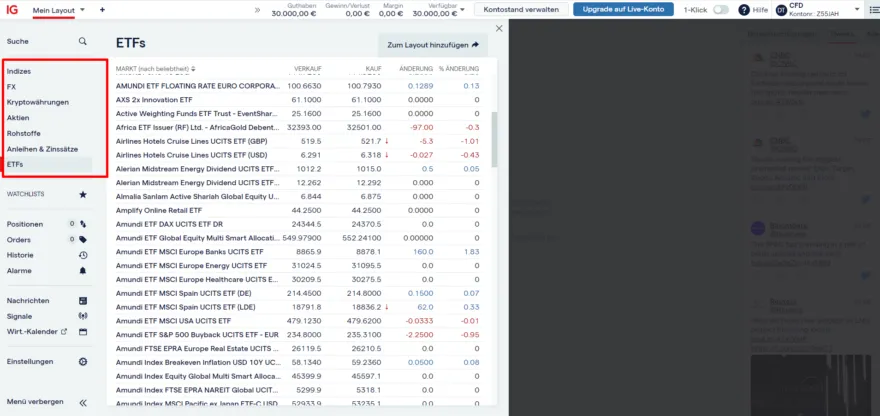This screenshot has height=416, width=880.
Task: Add a new layout with plus icon
Action: (102, 9)
